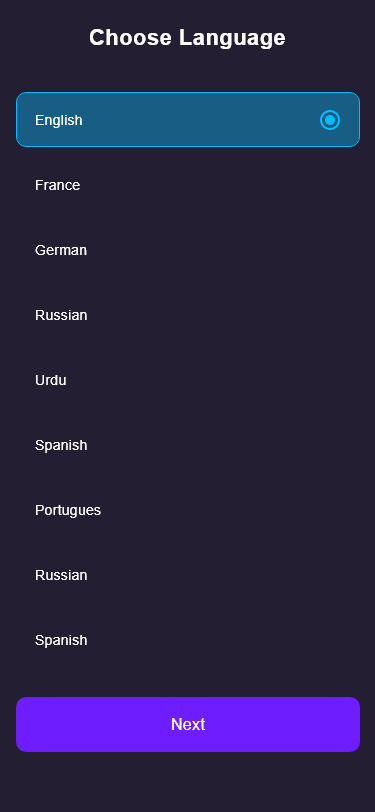Tap the Urdu text label
Viewport: 375px width, 812px height.
click(51, 380)
